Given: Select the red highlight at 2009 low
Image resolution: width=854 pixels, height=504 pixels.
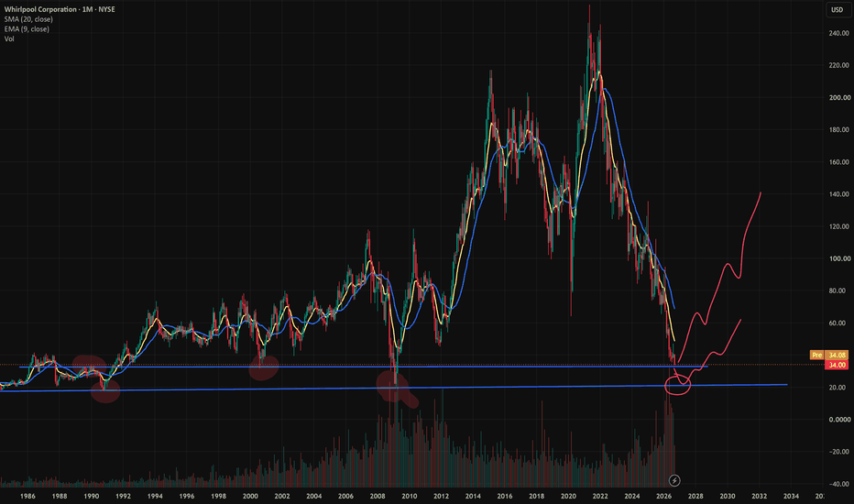Looking at the screenshot, I should point(396,388).
